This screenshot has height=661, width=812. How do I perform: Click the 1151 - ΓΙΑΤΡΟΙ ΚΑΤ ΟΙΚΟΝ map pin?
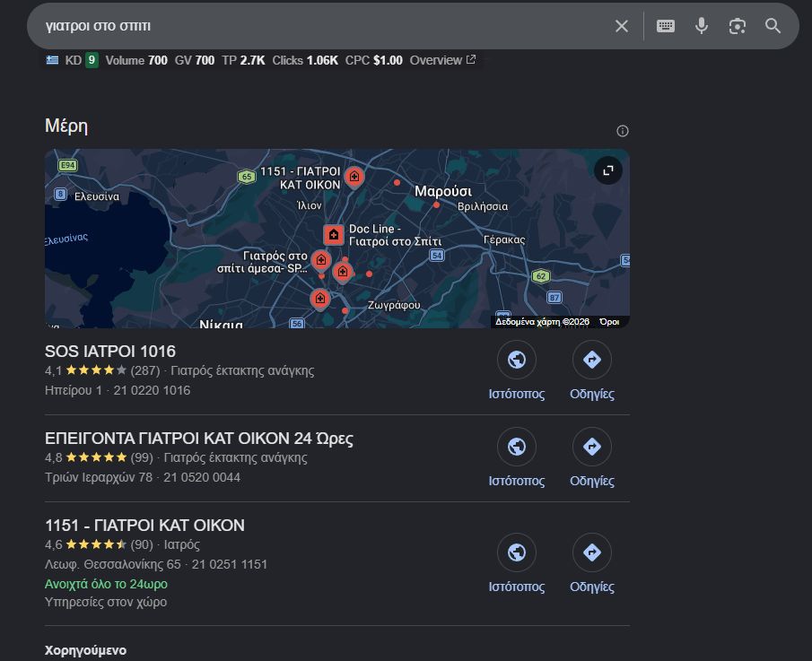tap(354, 178)
